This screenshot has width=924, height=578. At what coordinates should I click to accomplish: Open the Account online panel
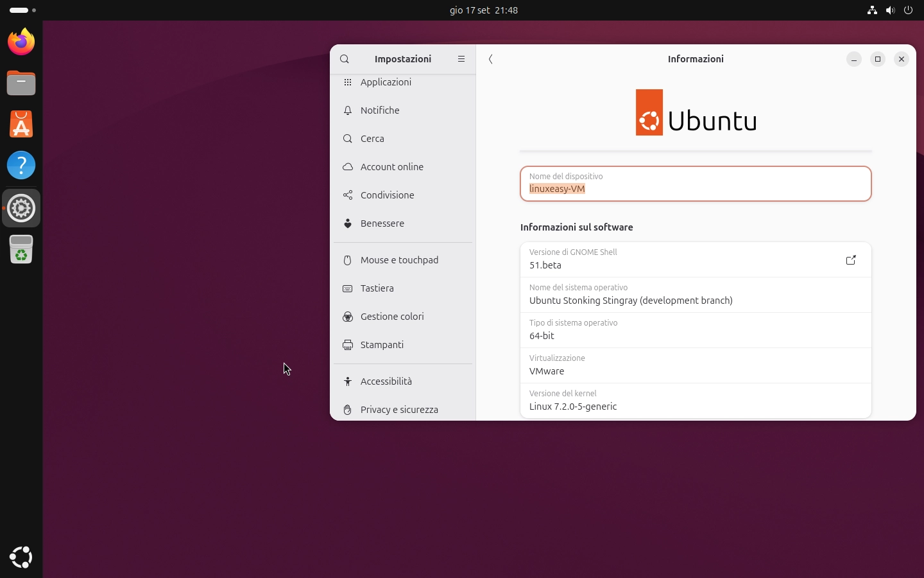point(403,167)
